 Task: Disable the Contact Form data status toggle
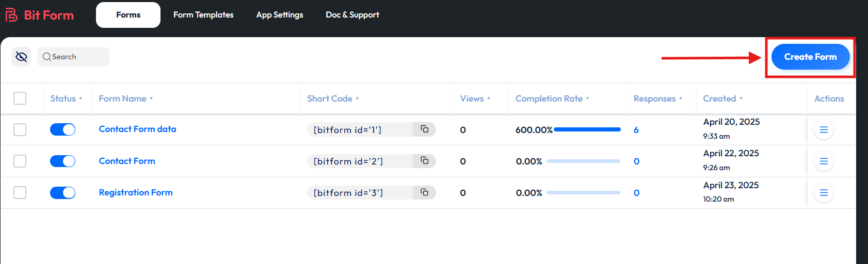pyautogui.click(x=62, y=129)
